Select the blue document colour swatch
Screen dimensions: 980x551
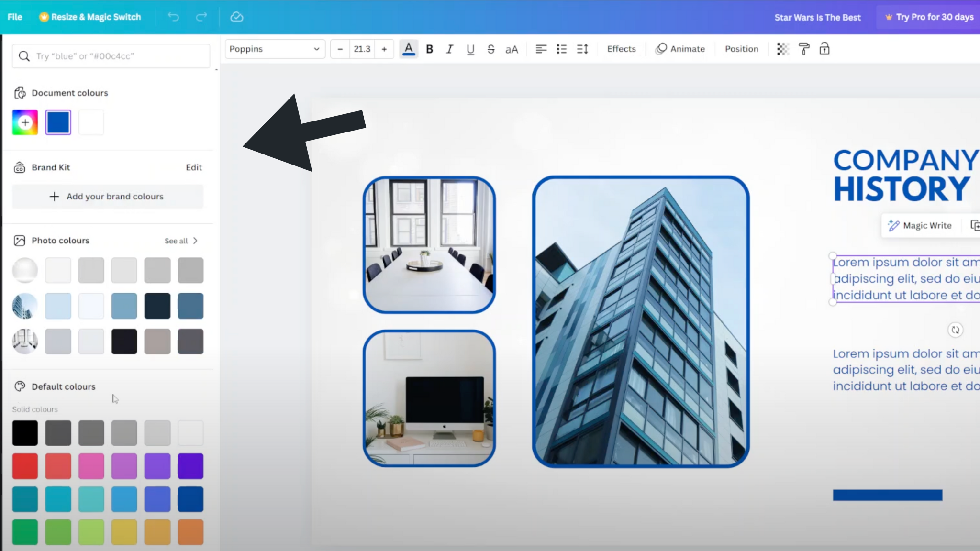tap(58, 122)
